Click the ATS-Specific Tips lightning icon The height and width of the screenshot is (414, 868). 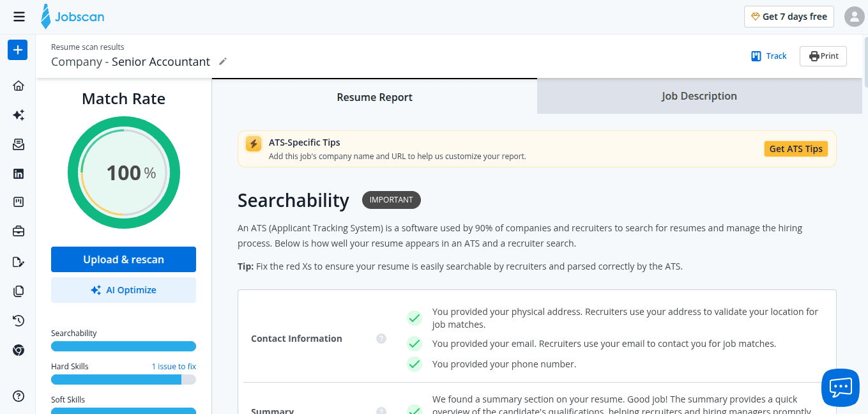coord(254,143)
